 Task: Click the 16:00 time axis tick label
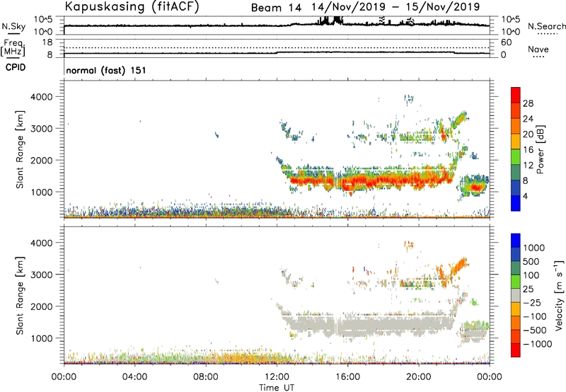(347, 377)
